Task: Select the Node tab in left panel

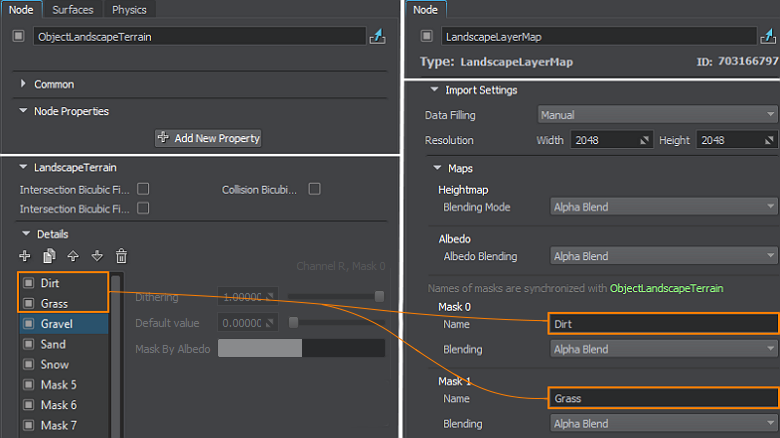Action: click(21, 10)
